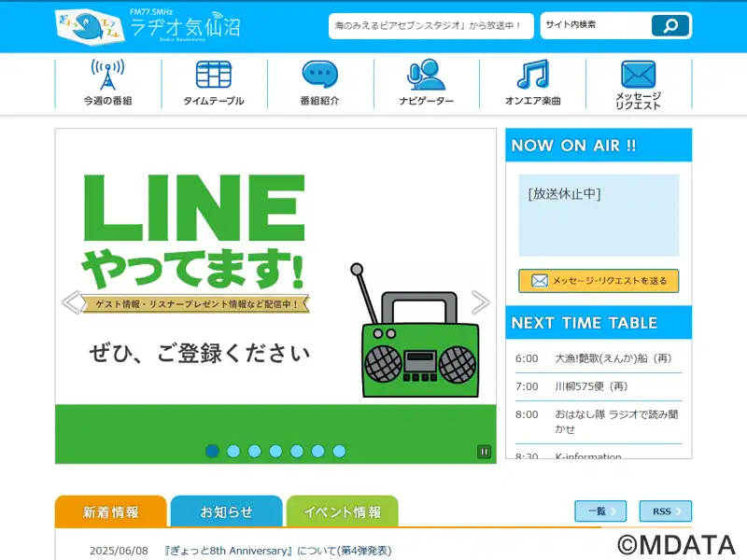
Task: Click the LINE やってます banner image
Action: (x=275, y=296)
